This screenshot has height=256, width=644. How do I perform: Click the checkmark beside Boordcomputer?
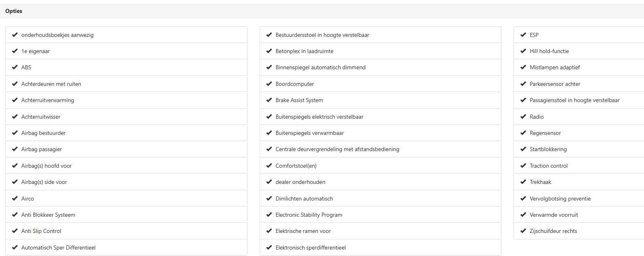pyautogui.click(x=269, y=84)
